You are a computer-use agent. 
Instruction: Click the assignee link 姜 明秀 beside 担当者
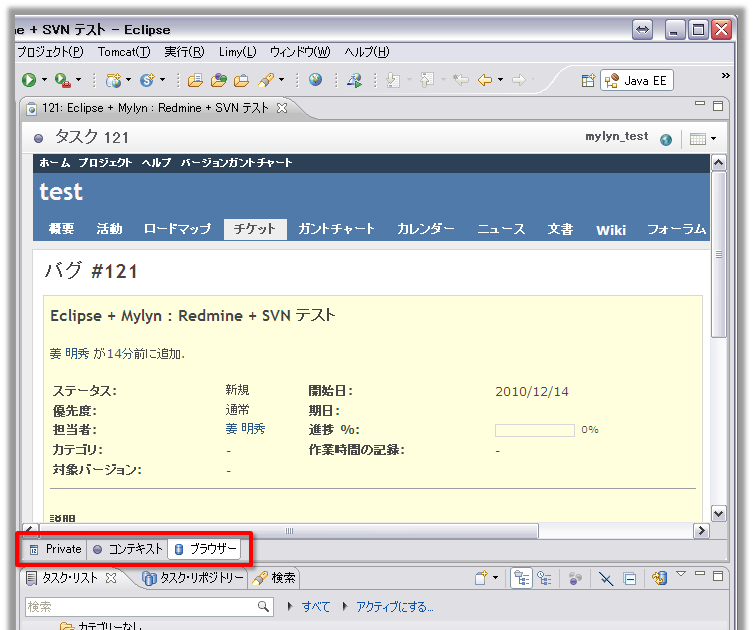(245, 429)
